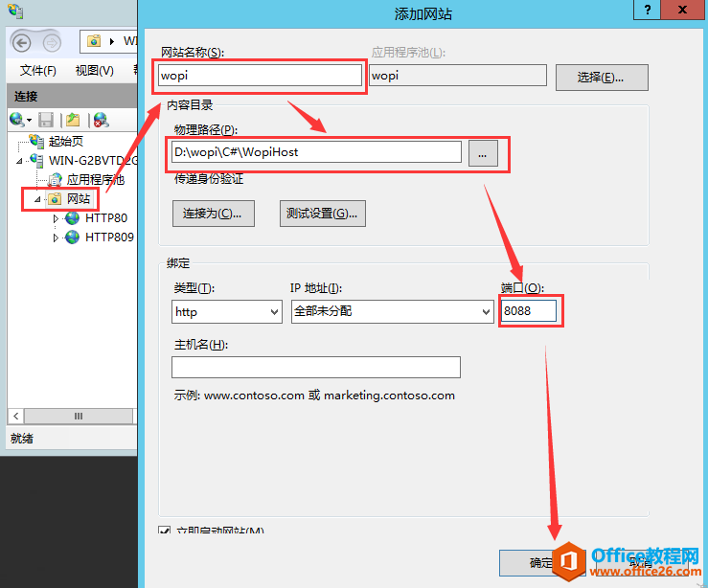This screenshot has height=588, width=708.
Task: Click the address bar breadcrumb arrow
Action: [x=112, y=41]
